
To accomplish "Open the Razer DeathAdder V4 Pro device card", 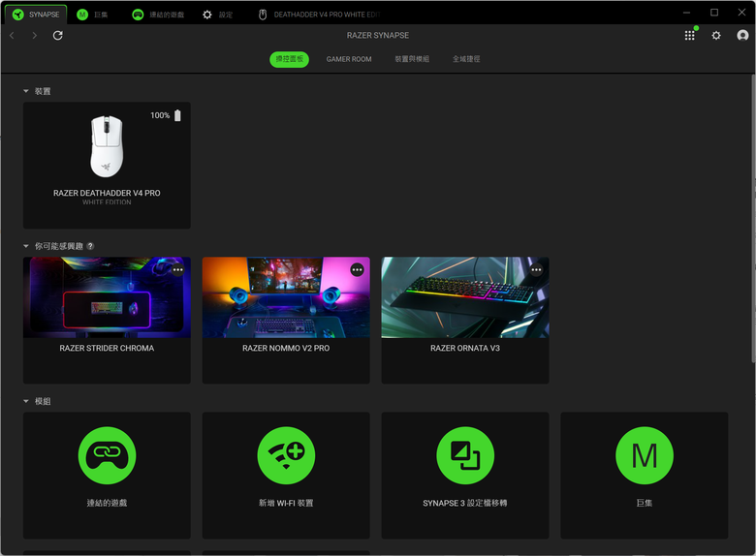I will click(x=107, y=166).
